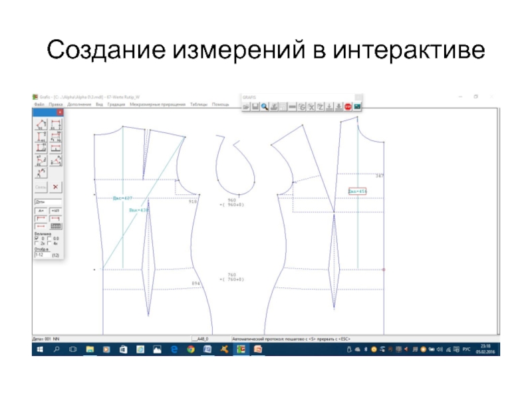Click the A= label format button
Image resolution: width=532 pixels, height=399 pixels.
point(41,211)
